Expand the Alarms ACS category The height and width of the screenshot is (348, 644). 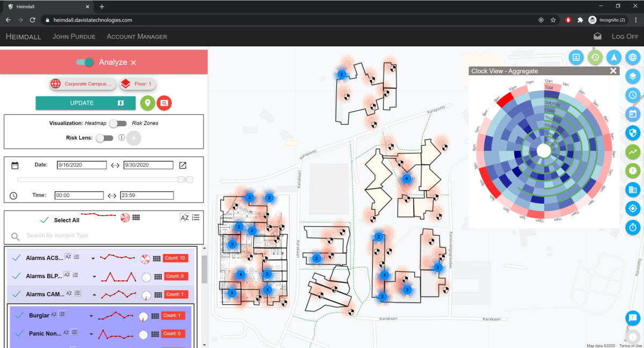(93, 258)
